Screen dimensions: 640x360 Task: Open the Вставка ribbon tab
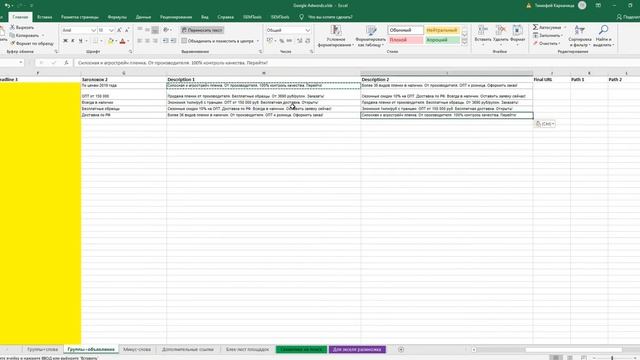[44, 17]
